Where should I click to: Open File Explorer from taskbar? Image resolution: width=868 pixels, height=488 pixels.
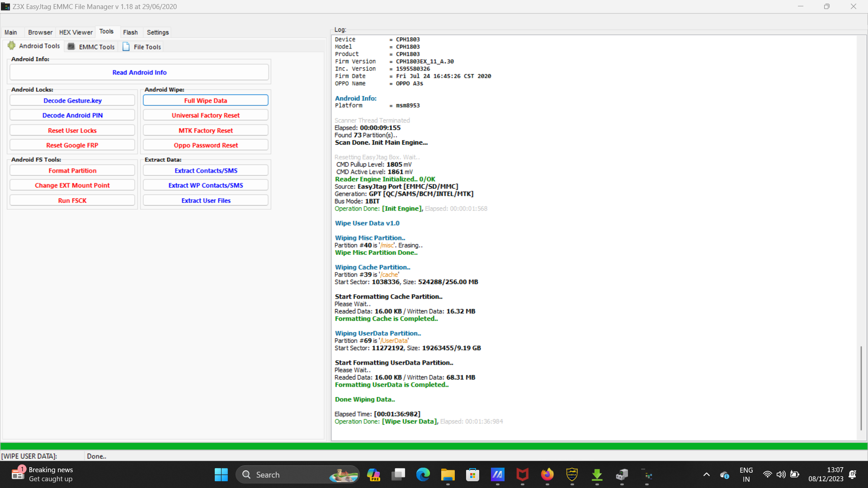pos(448,475)
